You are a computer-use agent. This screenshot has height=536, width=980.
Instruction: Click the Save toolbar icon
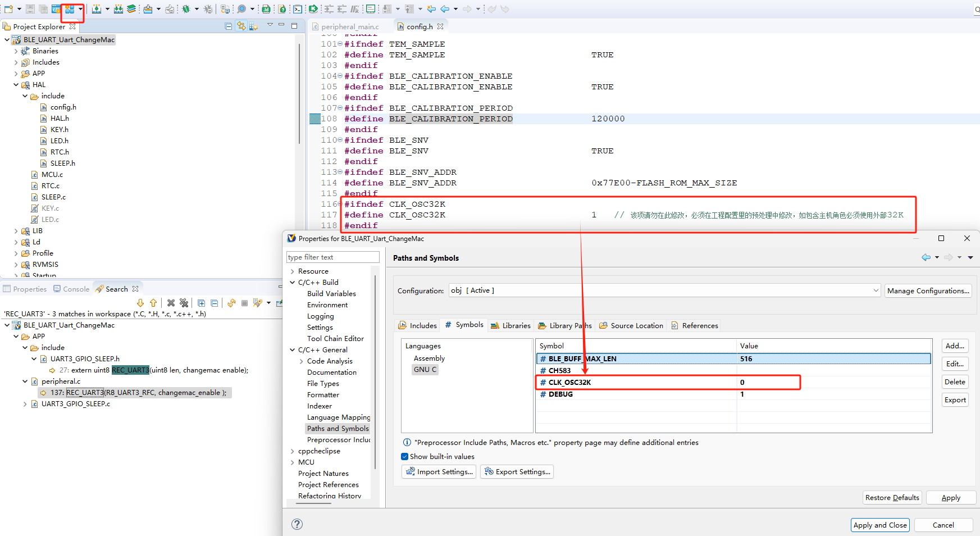(30, 9)
